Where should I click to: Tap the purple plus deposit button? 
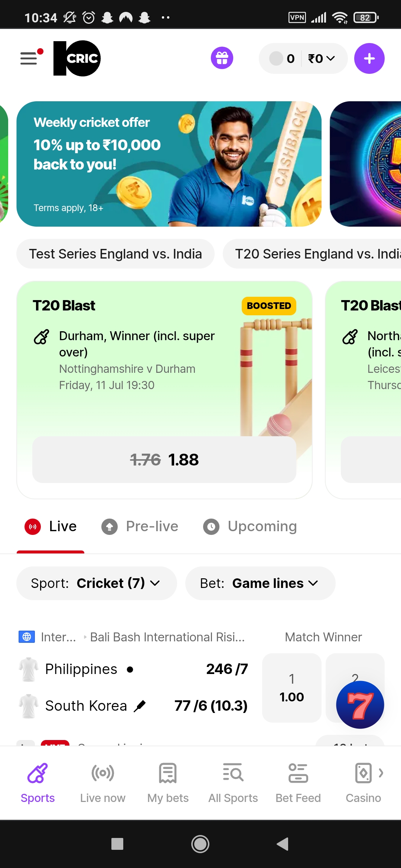[369, 58]
